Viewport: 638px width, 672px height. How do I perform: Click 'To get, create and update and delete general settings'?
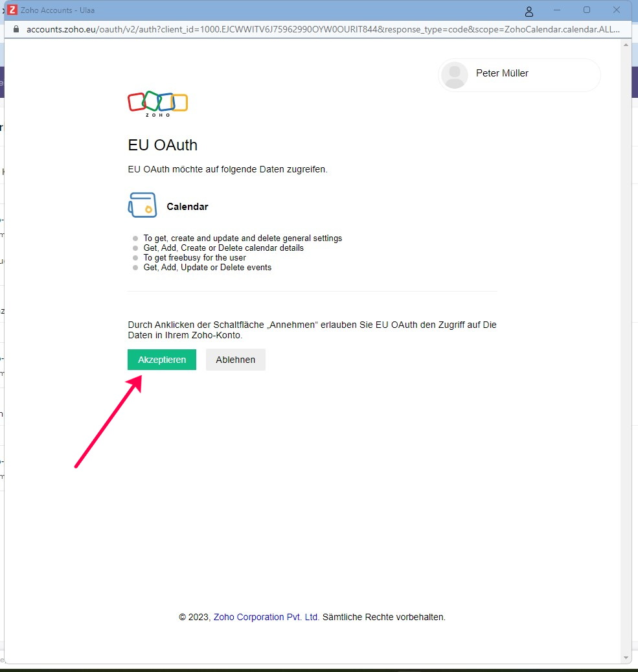click(243, 238)
